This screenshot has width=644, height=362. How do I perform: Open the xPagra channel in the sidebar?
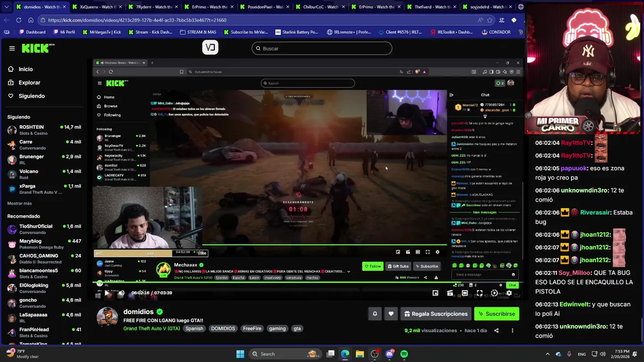click(x=44, y=189)
